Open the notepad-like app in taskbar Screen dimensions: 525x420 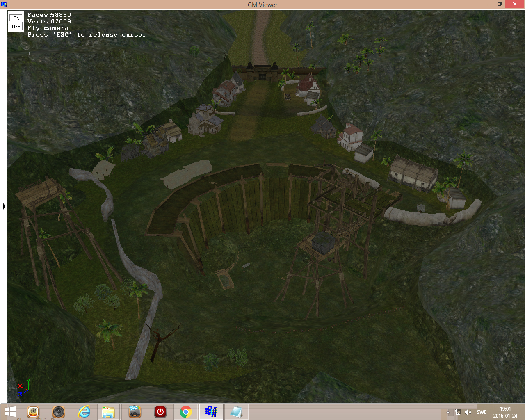pos(236,412)
